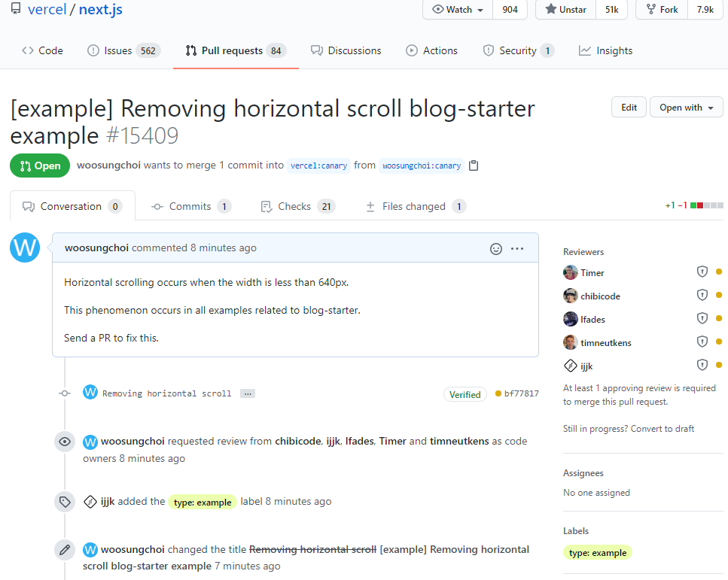Click woosungchoi's large avatar beside the comment
The height and width of the screenshot is (580, 728).
point(25,247)
